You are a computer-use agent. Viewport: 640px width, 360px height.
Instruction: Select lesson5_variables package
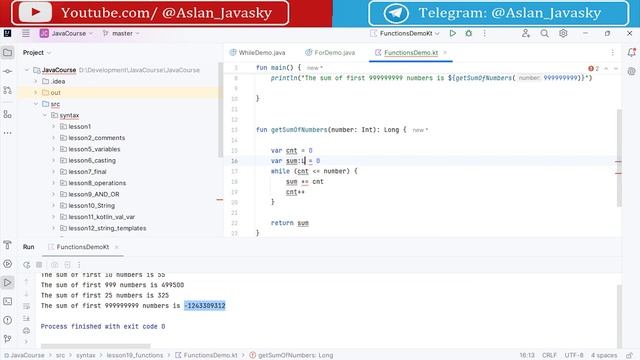(x=94, y=149)
